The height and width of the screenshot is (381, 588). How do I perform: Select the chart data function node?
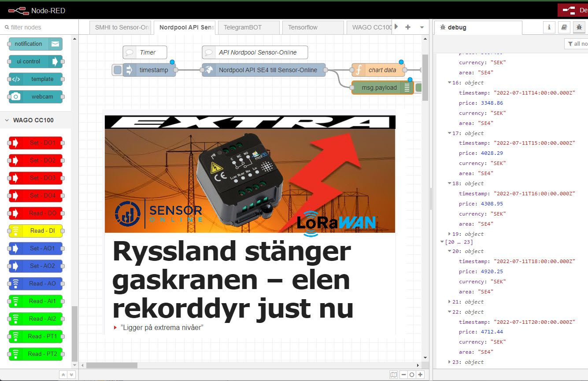coord(384,69)
